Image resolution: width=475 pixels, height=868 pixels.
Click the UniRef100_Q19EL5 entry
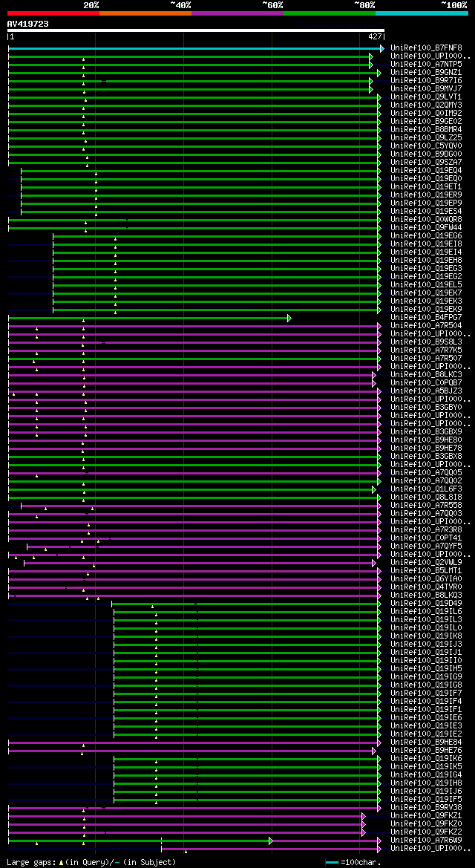tap(426, 284)
